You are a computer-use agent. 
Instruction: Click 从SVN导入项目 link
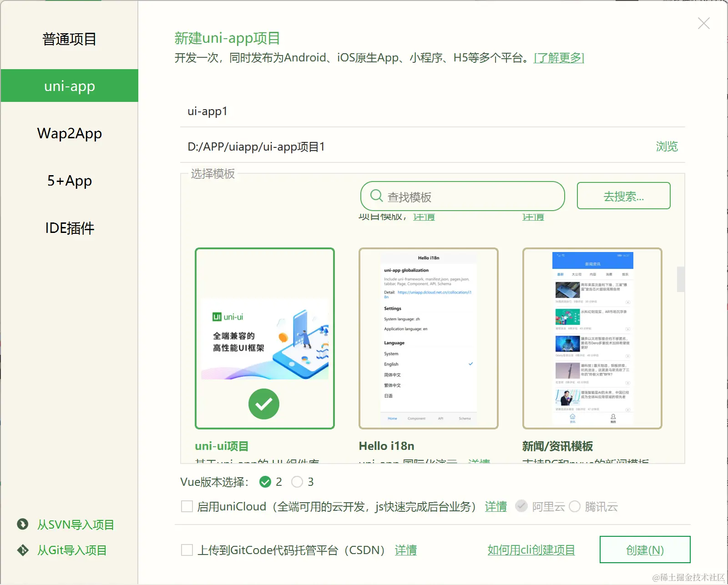pos(76,524)
